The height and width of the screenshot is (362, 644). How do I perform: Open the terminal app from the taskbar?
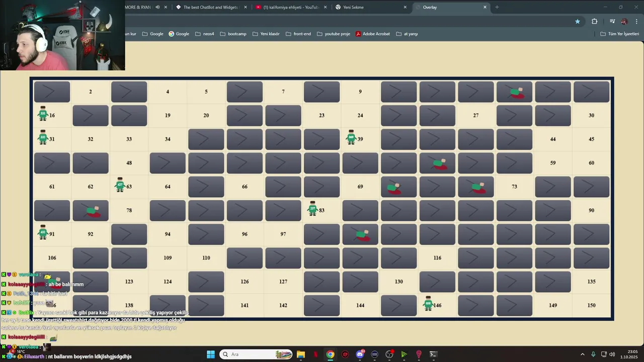click(433, 354)
